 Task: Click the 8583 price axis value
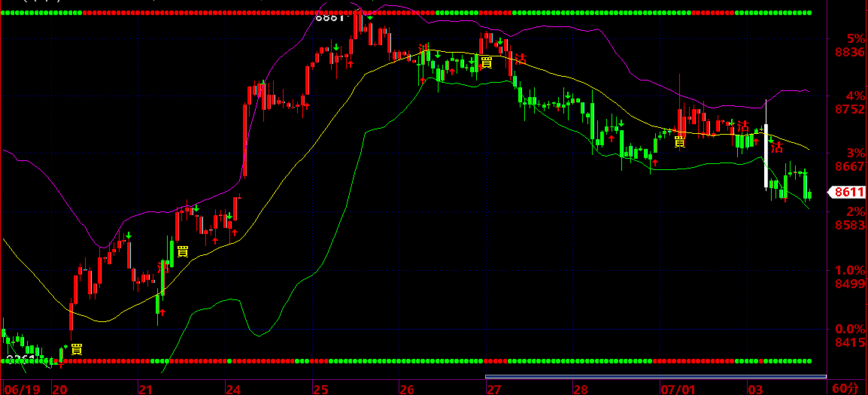849,225
